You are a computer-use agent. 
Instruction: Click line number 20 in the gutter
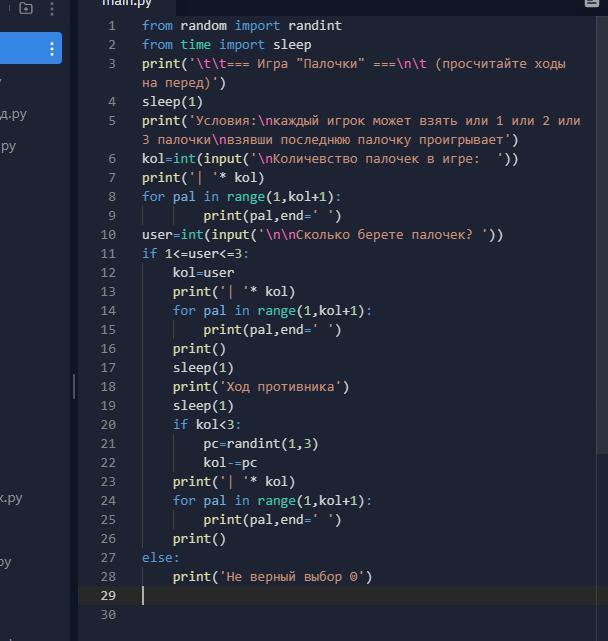[x=108, y=425]
